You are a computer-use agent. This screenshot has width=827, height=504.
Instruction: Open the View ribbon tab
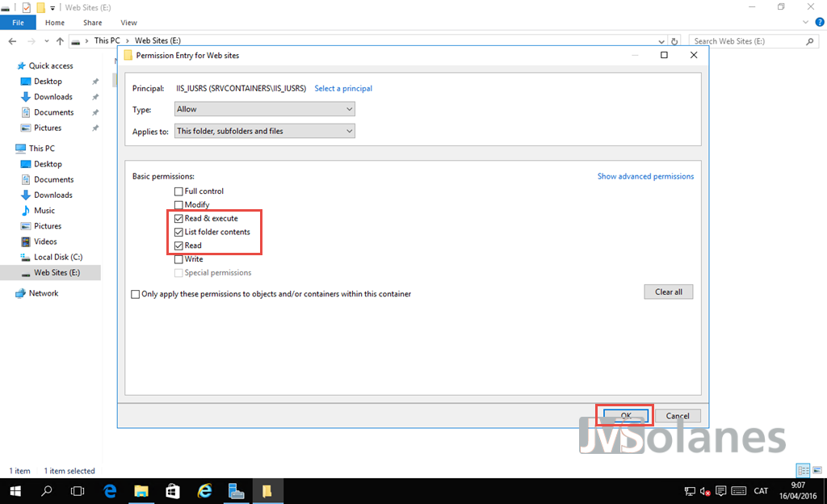[128, 23]
